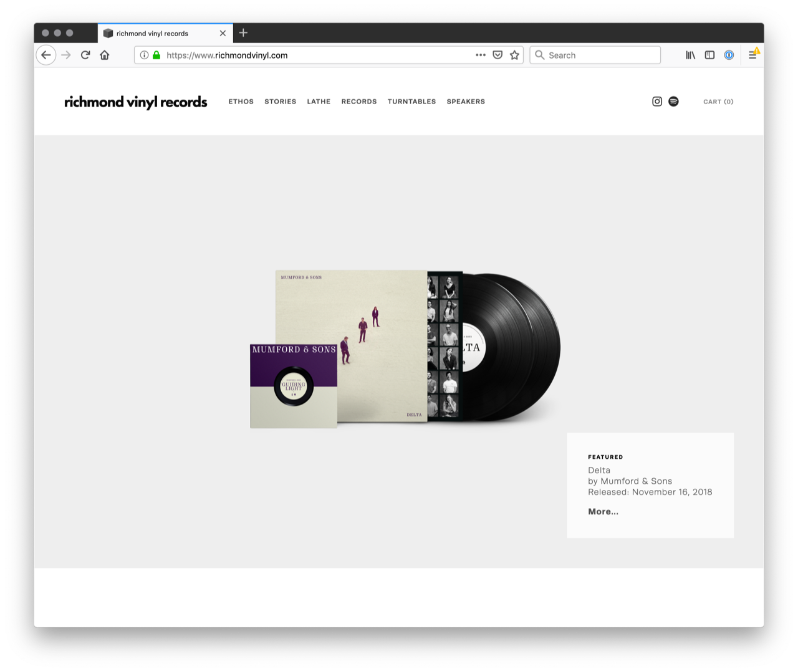
Task: View the CART (0) link
Action: click(x=718, y=102)
